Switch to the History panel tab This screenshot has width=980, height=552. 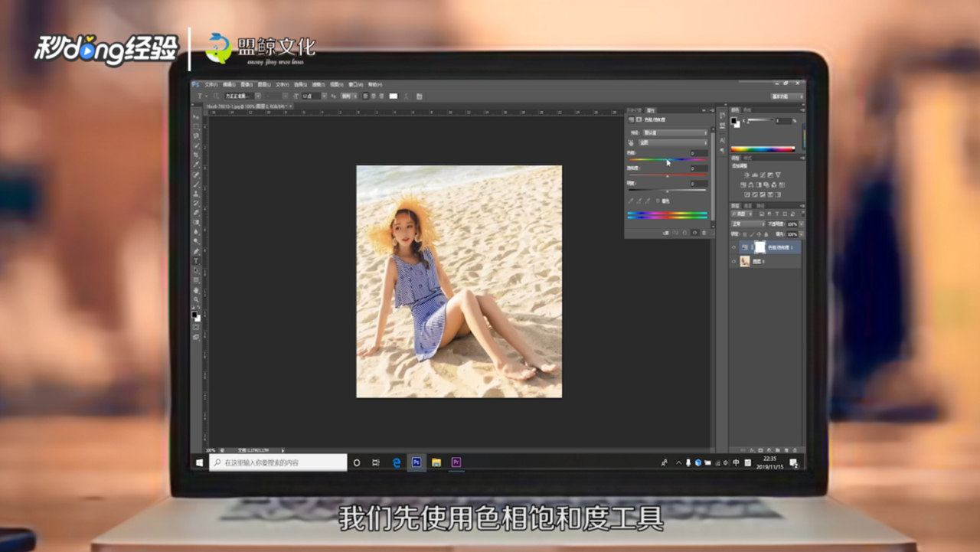coord(634,110)
